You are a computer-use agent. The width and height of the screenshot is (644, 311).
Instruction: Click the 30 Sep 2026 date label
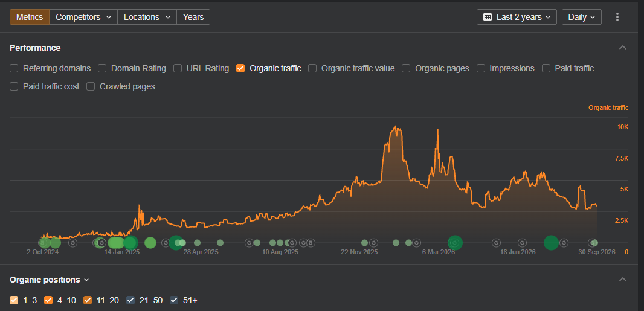[597, 252]
